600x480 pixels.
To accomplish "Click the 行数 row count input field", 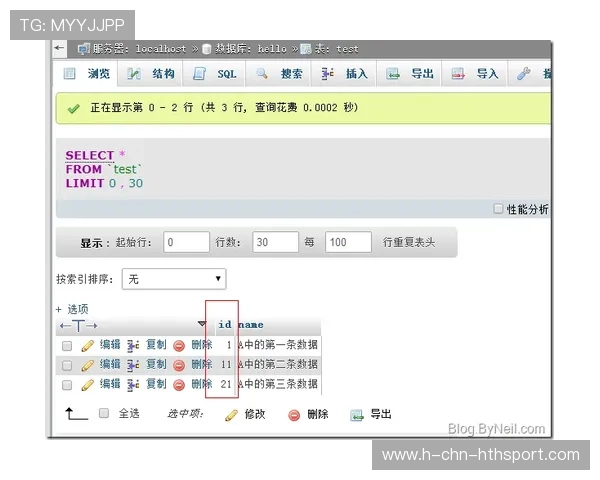I will pyautogui.click(x=275, y=242).
